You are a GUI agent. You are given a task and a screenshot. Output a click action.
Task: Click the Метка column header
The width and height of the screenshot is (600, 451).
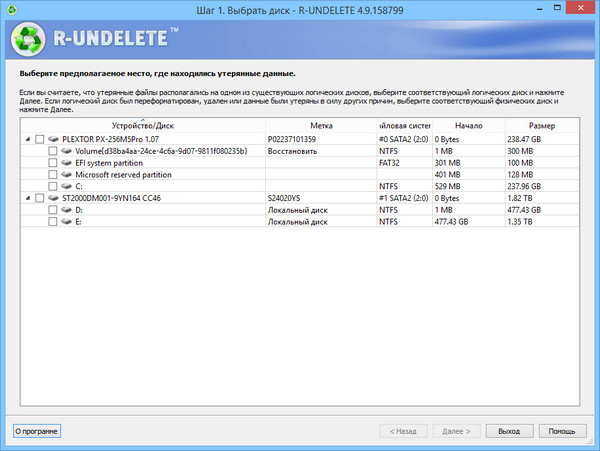click(321, 126)
